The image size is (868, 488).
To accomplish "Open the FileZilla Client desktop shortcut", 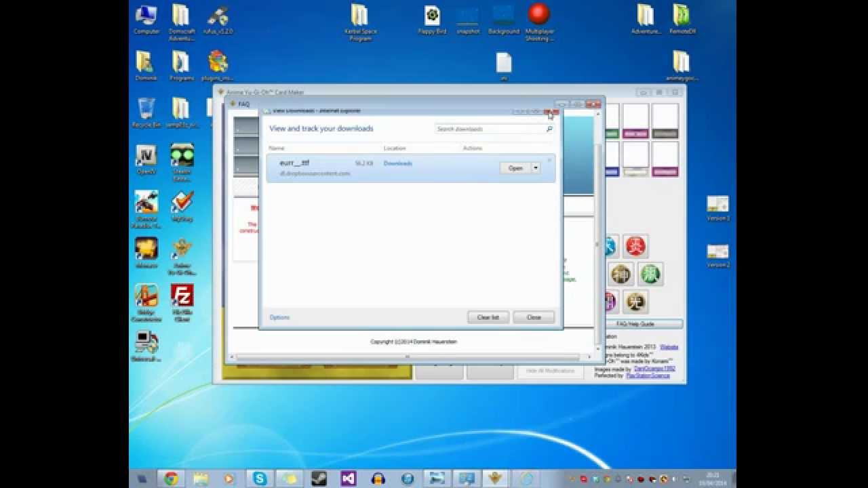I will pyautogui.click(x=182, y=302).
